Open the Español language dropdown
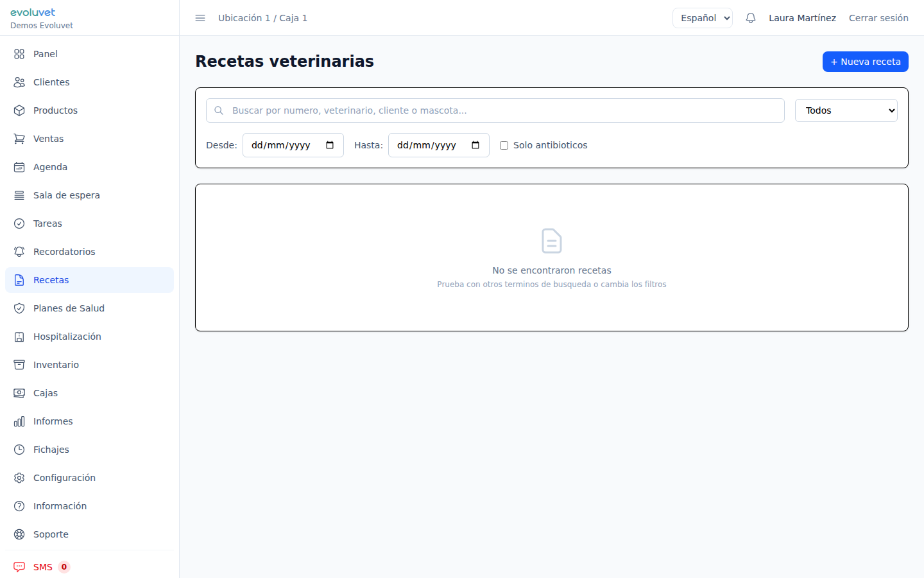 pyautogui.click(x=702, y=17)
